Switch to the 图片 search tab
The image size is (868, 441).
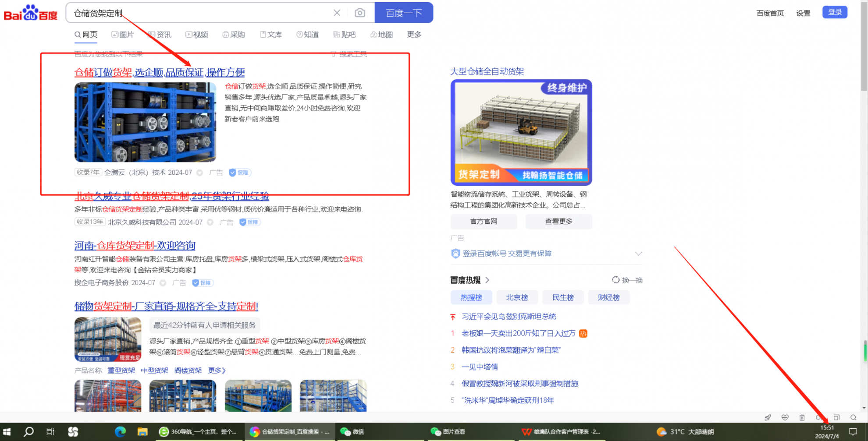pyautogui.click(x=123, y=34)
